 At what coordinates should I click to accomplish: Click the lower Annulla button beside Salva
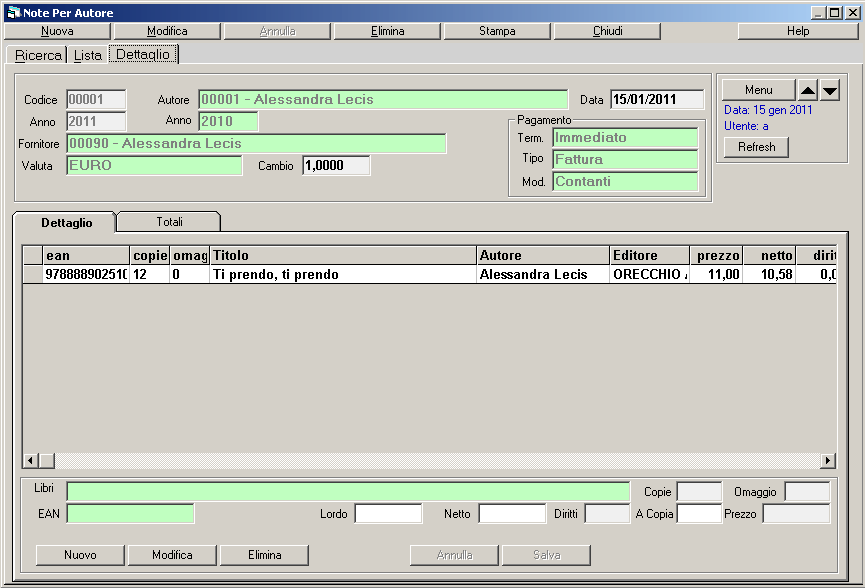click(454, 555)
